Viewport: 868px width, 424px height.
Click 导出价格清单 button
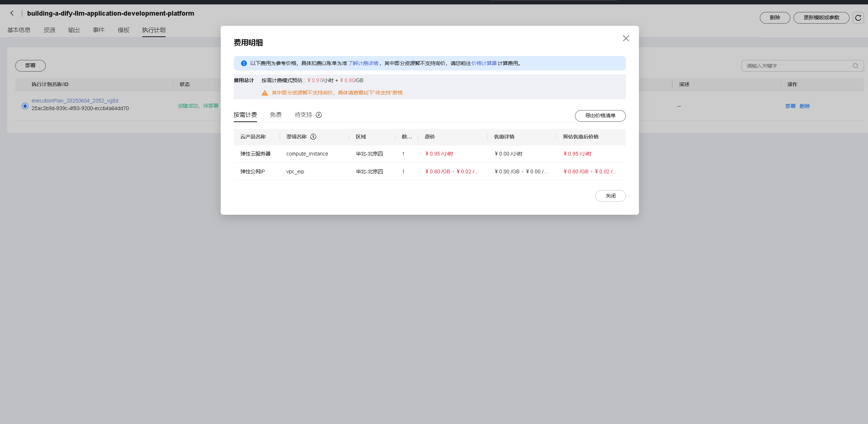click(600, 116)
